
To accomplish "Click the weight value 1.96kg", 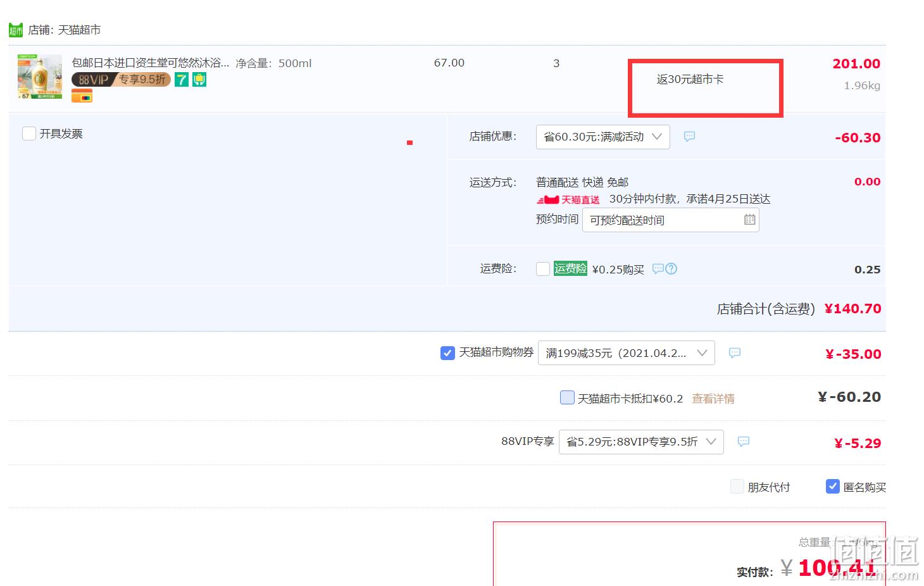I will [x=862, y=85].
